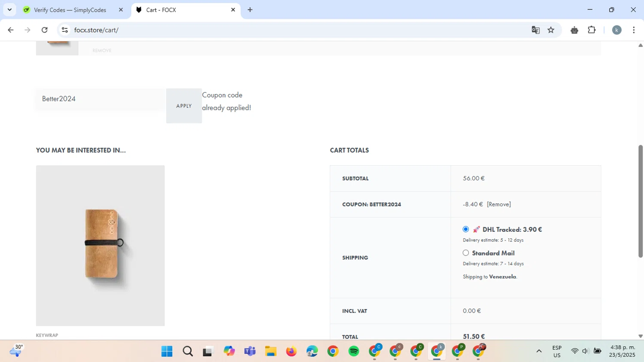The height and width of the screenshot is (362, 644).
Task: Open Windows taskbar Search
Action: [x=188, y=352]
